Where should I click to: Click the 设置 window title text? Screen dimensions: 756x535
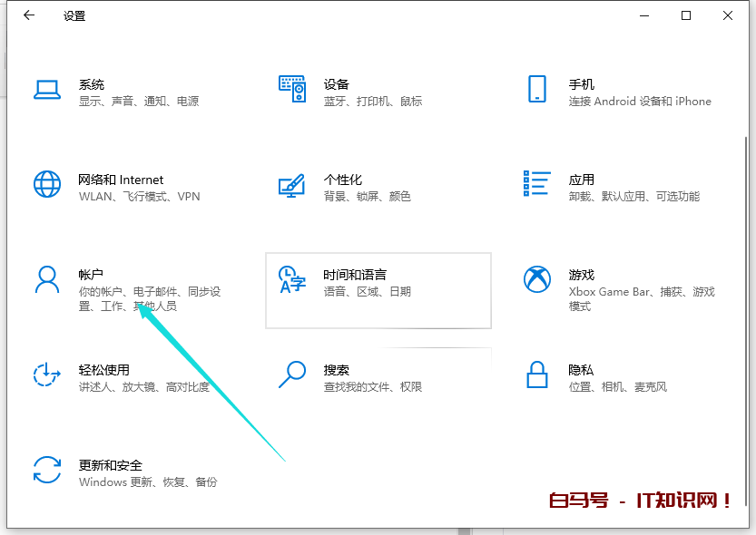pyautogui.click(x=74, y=15)
